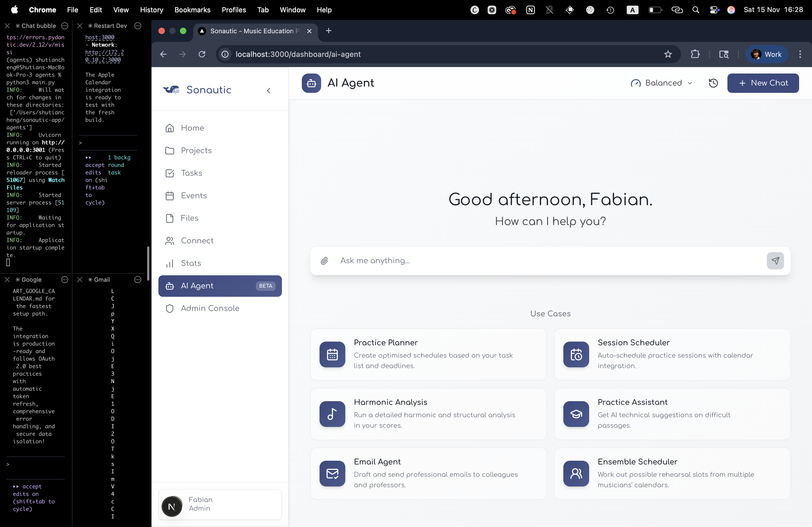Image resolution: width=812 pixels, height=527 pixels.
Task: Open Admin Console sidebar item
Action: [x=210, y=309]
